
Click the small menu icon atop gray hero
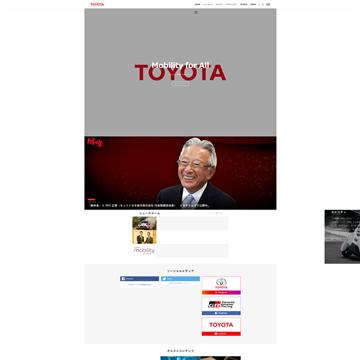tap(196, 12)
